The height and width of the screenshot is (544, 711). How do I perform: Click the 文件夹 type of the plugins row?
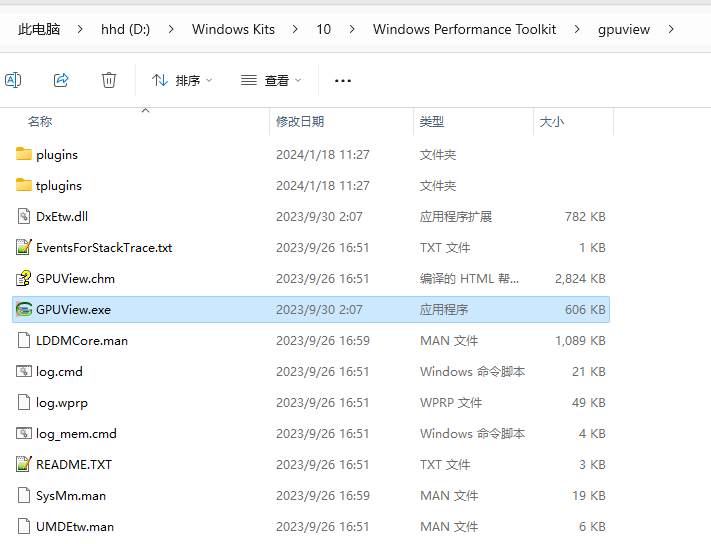click(438, 155)
